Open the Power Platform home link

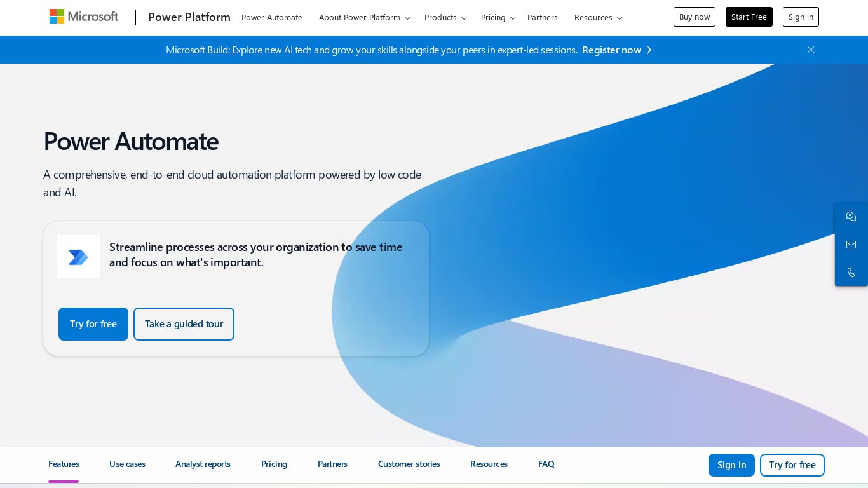(189, 17)
